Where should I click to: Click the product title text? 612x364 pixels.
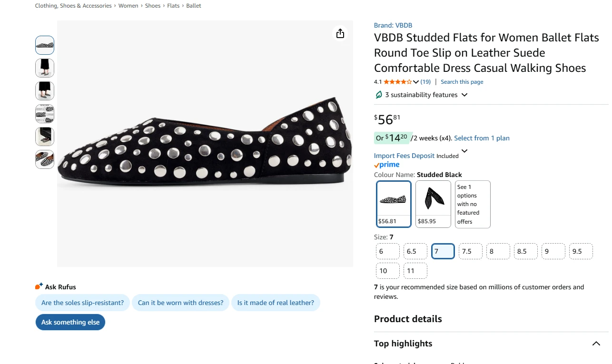486,53
